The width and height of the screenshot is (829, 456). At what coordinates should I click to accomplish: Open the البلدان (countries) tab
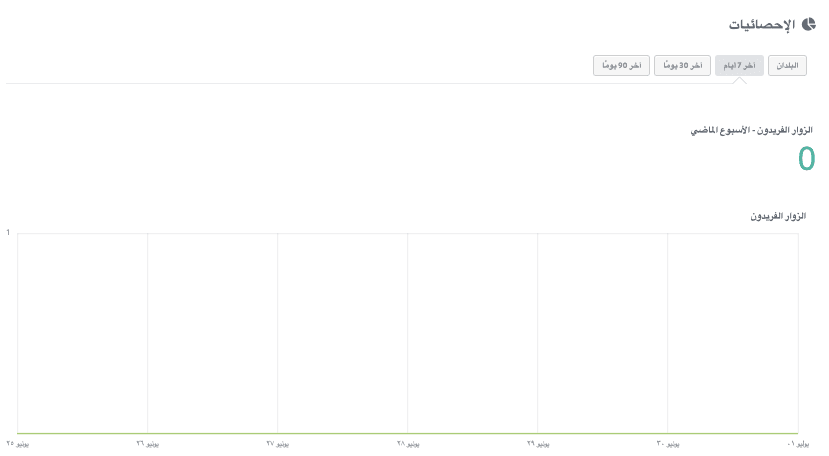click(787, 66)
